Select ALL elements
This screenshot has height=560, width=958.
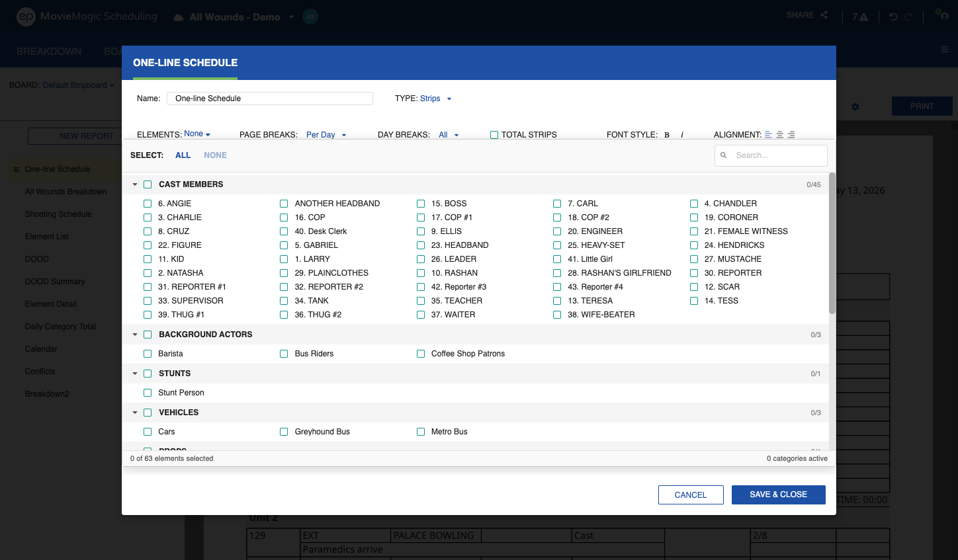[183, 155]
